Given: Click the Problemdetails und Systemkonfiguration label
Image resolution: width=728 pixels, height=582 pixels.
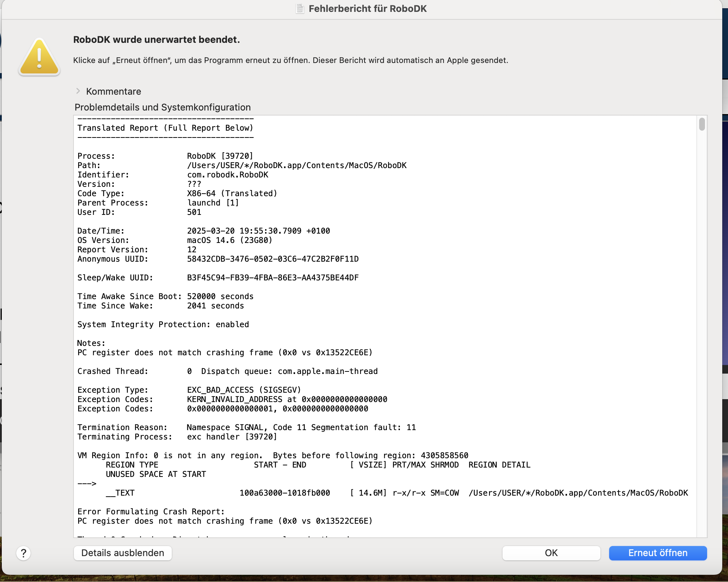Looking at the screenshot, I should 162,107.
